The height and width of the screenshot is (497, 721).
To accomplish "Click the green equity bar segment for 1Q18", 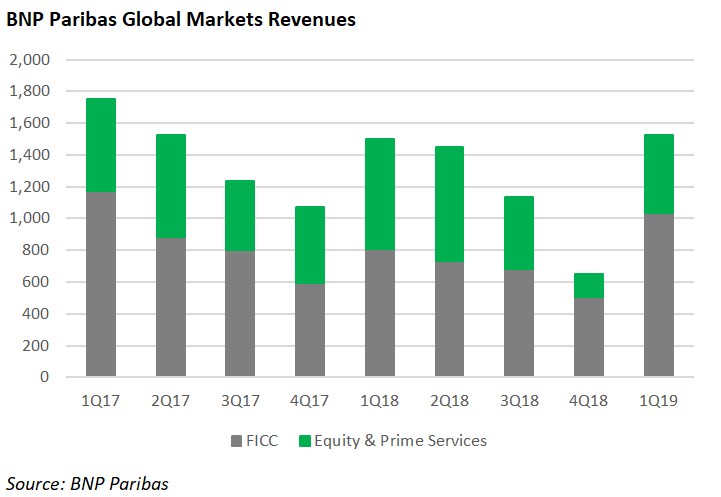I will click(x=380, y=194).
